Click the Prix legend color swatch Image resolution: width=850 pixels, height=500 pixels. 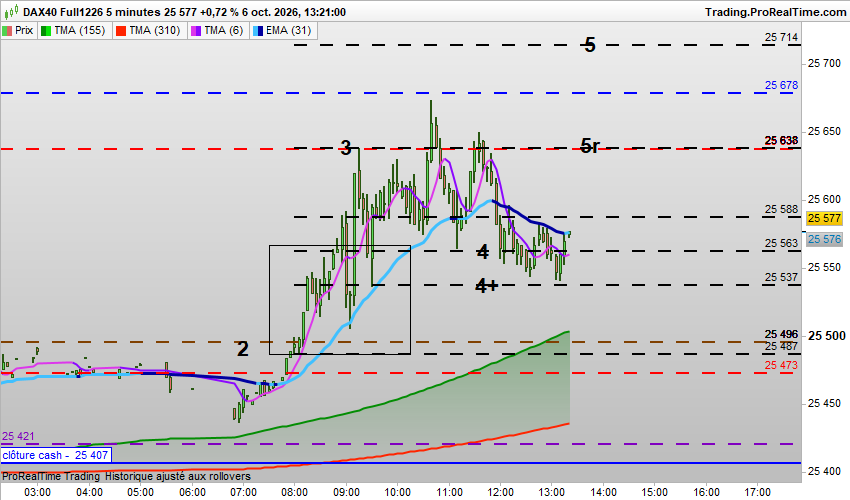pos(7,31)
